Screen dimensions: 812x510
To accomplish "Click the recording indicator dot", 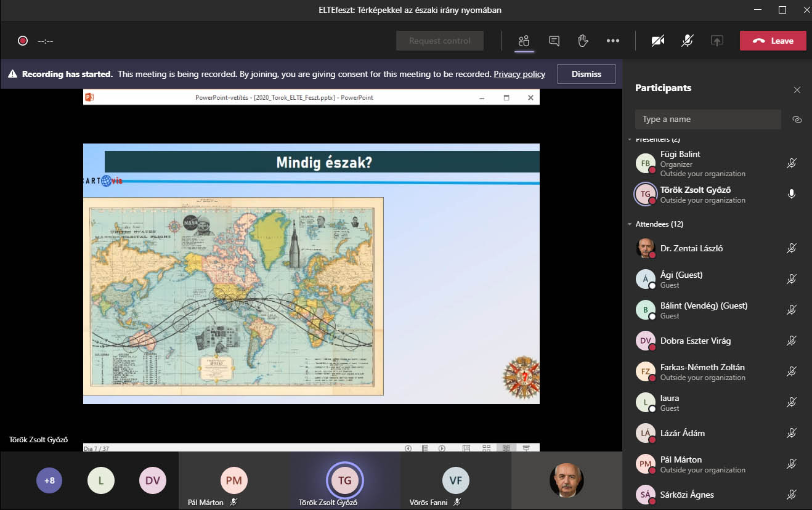I will (x=23, y=41).
